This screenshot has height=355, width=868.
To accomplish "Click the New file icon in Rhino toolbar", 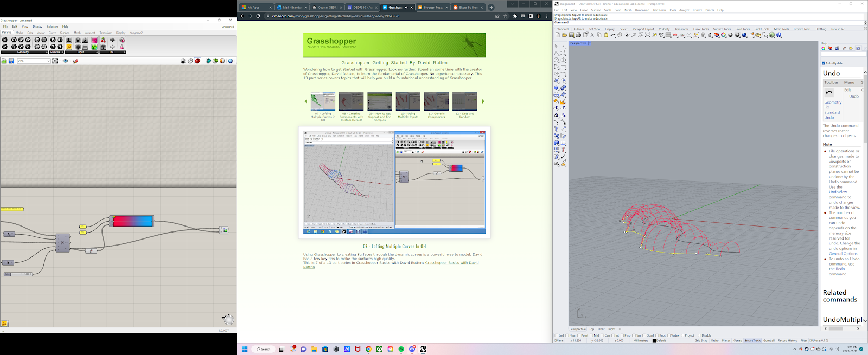I will coord(557,35).
